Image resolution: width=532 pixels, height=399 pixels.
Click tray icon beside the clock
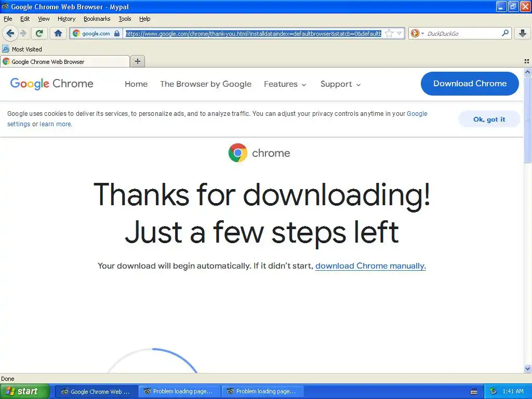point(494,391)
